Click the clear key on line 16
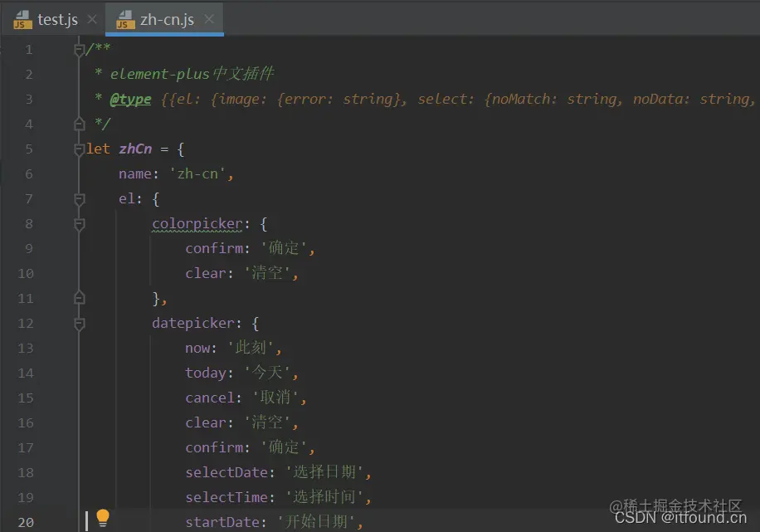760x532 pixels. [x=206, y=422]
